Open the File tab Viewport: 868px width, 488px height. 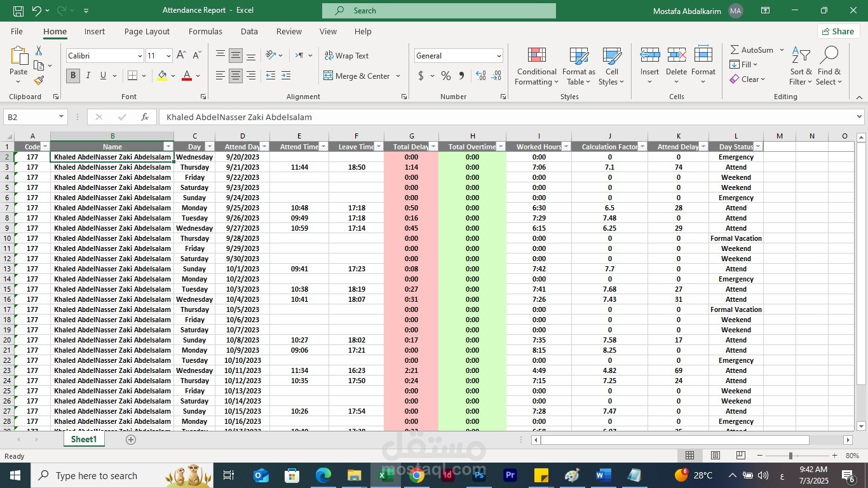click(x=17, y=31)
